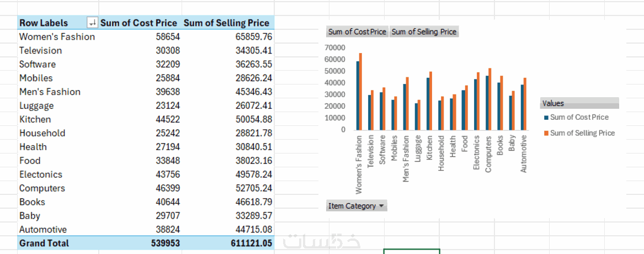
Task: Click the Sum of Cost Price chart button
Action: (x=357, y=32)
